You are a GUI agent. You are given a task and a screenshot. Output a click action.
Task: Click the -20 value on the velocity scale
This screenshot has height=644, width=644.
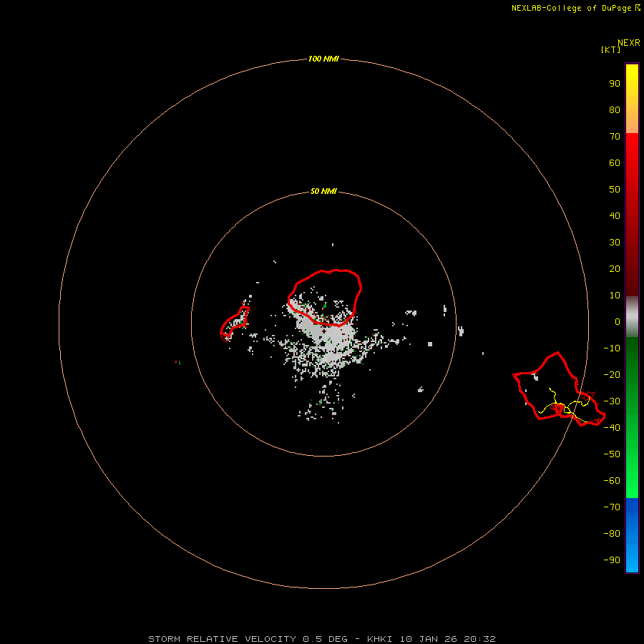tap(612, 375)
